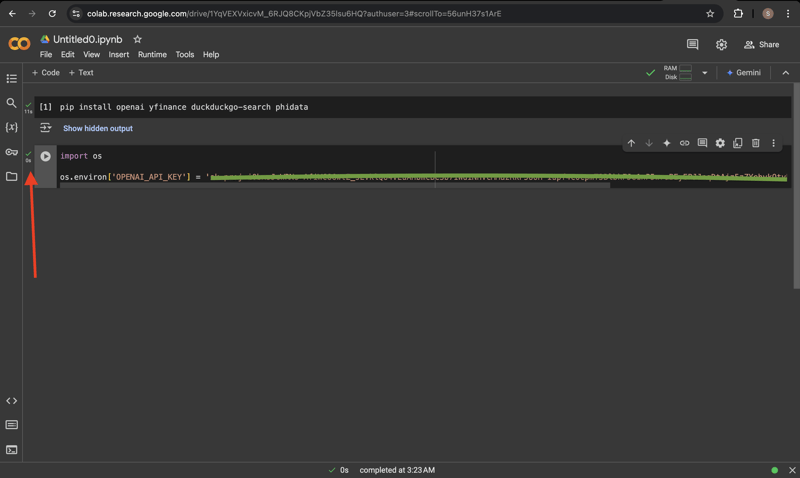
Task: Open more cell actions three-dot menu
Action: coord(774,143)
